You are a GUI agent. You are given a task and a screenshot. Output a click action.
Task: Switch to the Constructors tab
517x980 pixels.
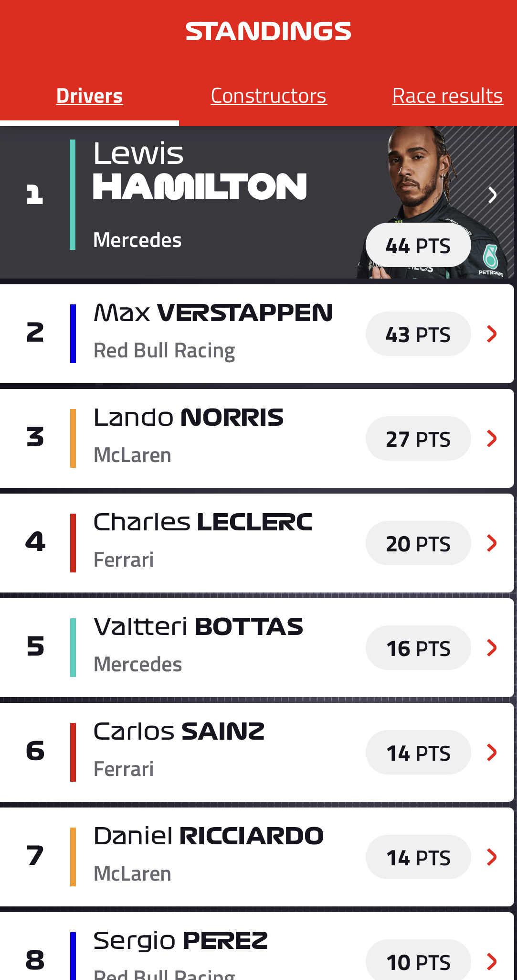(269, 96)
